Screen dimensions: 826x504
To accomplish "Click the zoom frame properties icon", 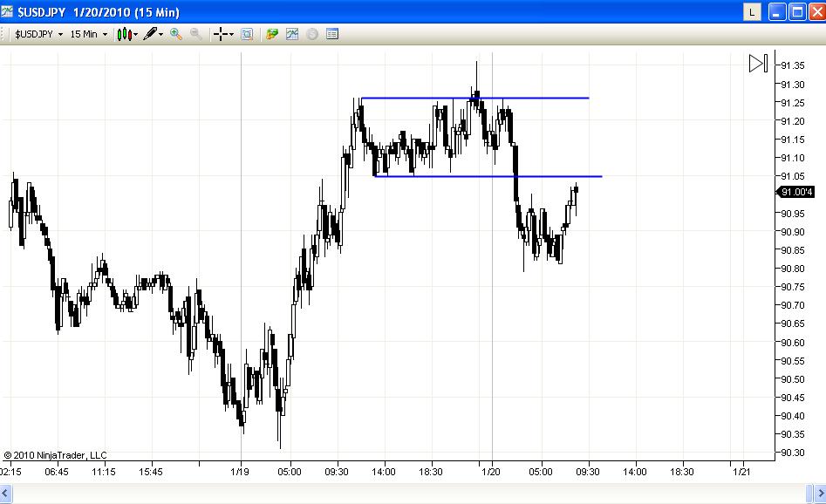I will [247, 34].
